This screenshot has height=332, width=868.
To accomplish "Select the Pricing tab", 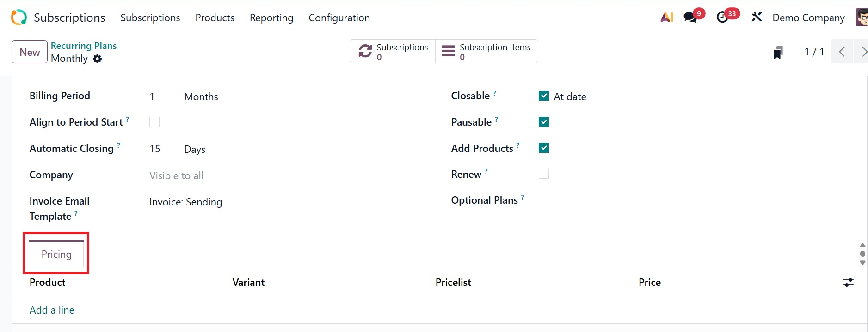I will coord(56,254).
